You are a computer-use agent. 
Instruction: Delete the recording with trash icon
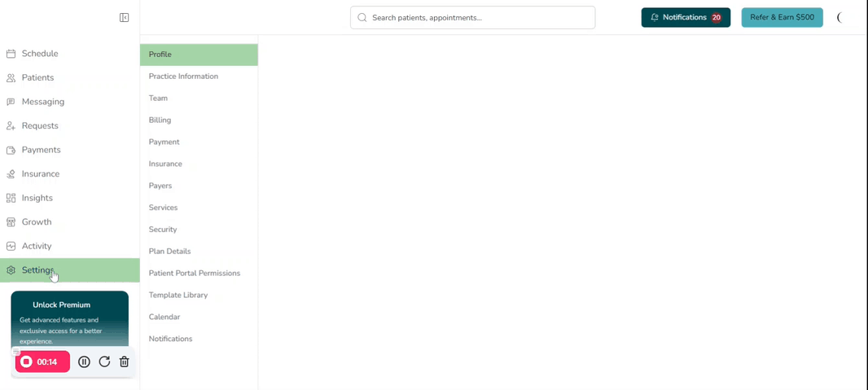(x=125, y=362)
